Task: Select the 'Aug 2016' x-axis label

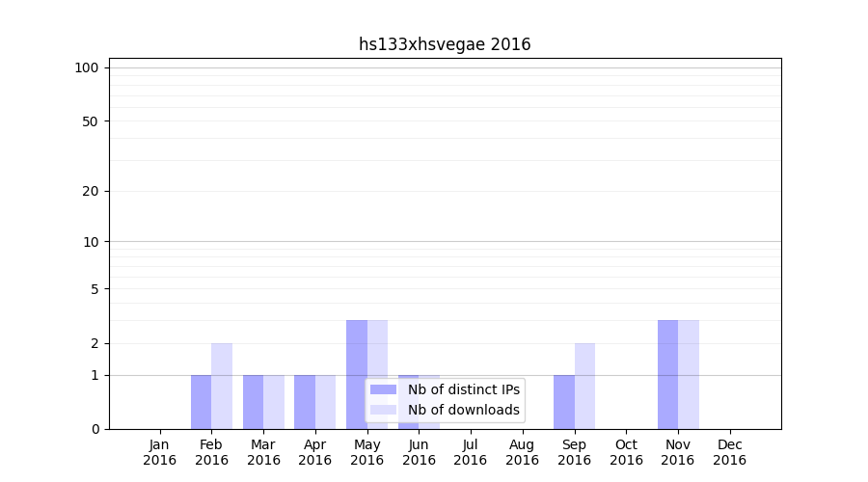Action: (522, 452)
